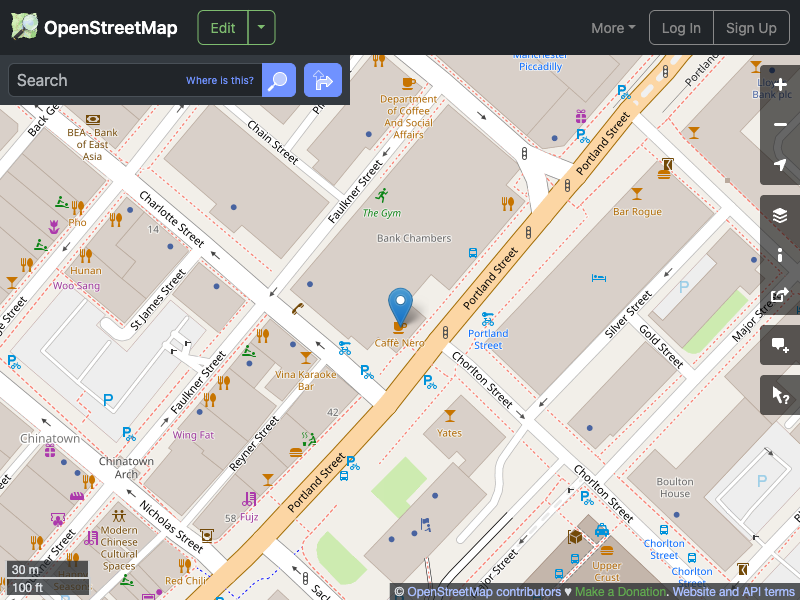Viewport: 800px width, 600px height.
Task: Open the More menu
Action: pos(612,28)
